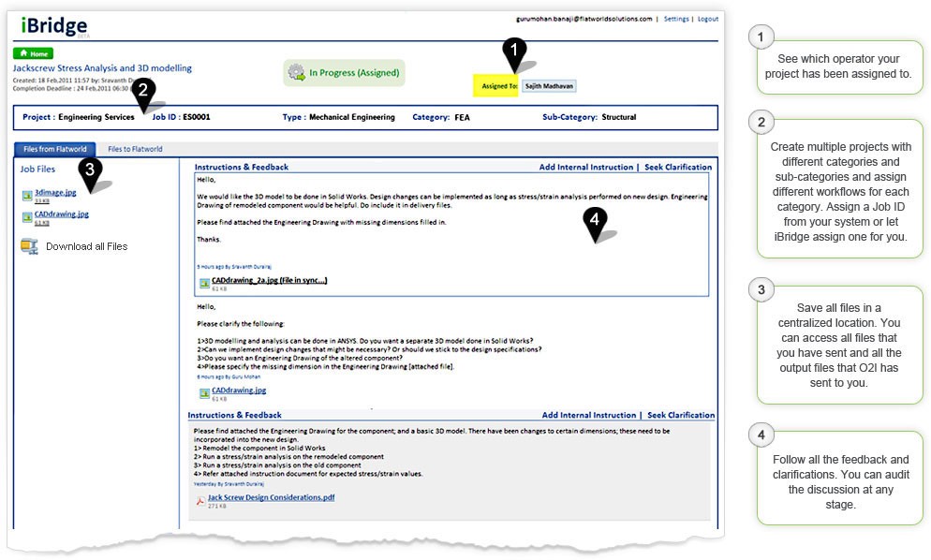Select the Files from Flatworld tab

point(54,149)
